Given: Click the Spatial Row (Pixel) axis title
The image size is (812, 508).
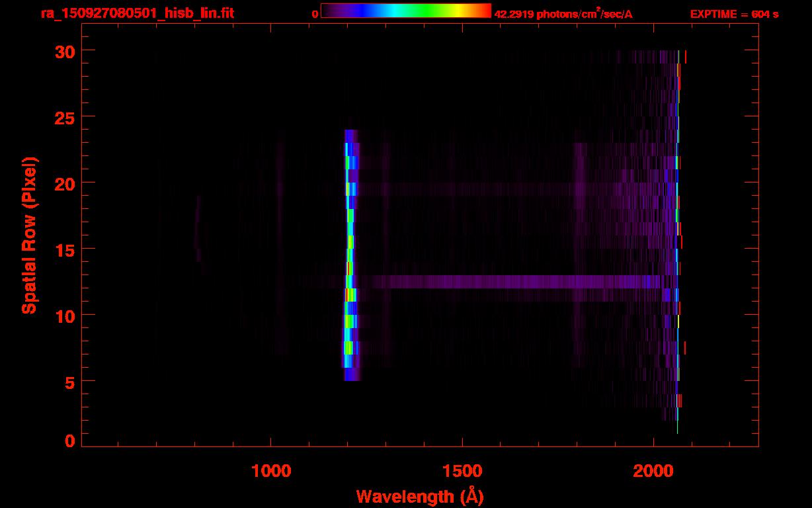Looking at the screenshot, I should (28, 235).
